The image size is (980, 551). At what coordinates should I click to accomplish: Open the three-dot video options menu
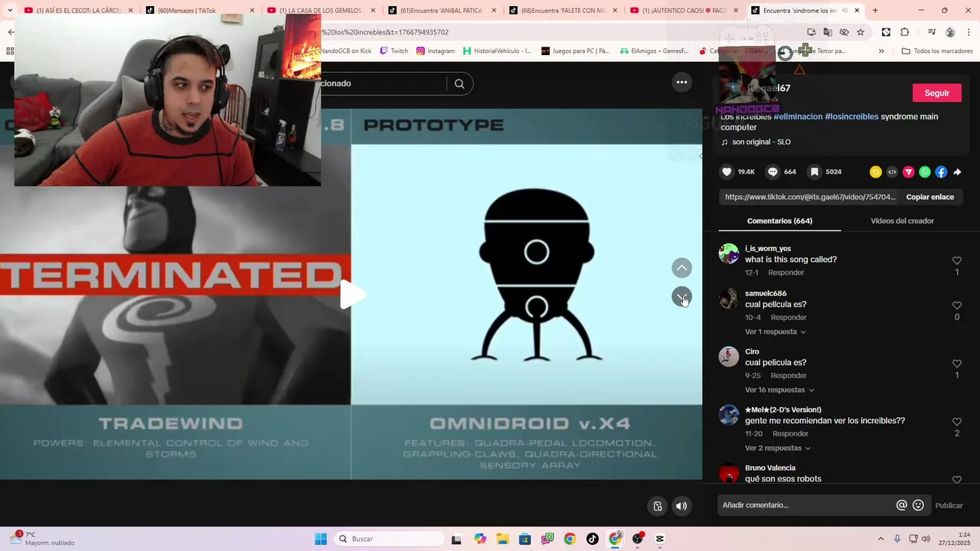[x=681, y=83]
